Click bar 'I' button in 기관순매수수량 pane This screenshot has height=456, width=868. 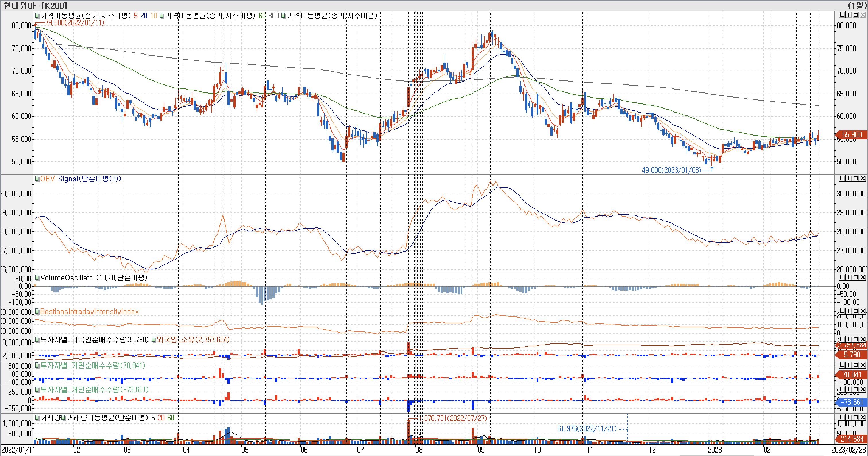pyautogui.click(x=849, y=365)
